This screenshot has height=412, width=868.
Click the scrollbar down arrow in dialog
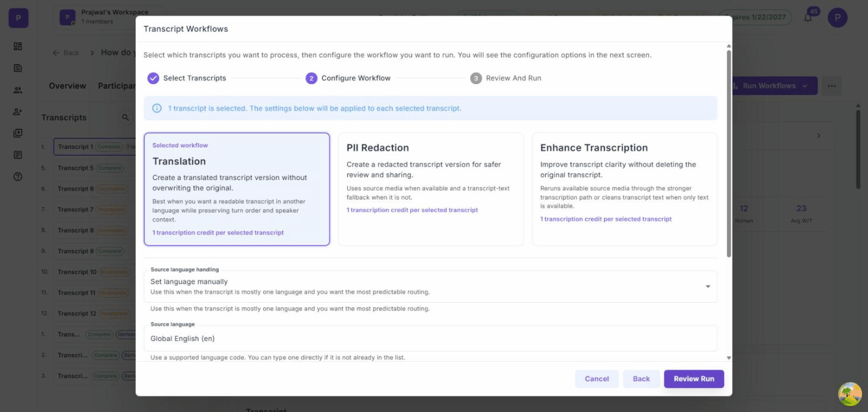pyautogui.click(x=729, y=358)
